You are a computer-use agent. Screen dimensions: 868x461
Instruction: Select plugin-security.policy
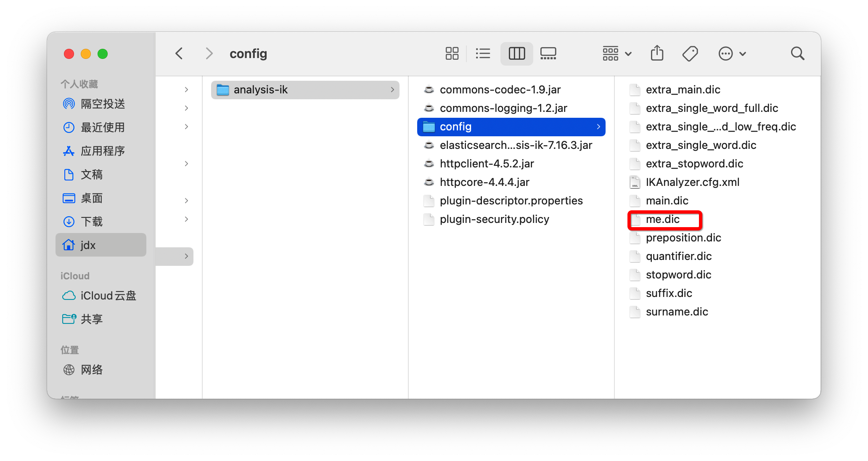pos(511,219)
